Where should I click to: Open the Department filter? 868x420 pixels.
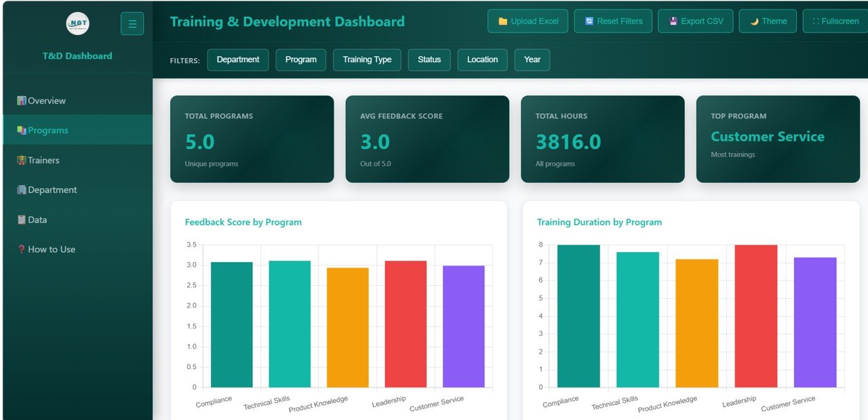pos(238,60)
